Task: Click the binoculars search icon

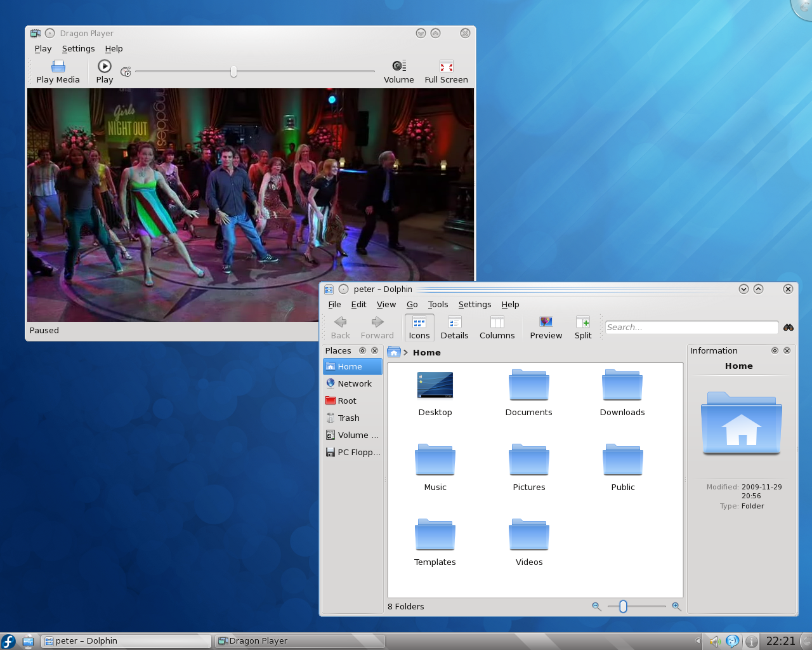Action: coord(789,328)
